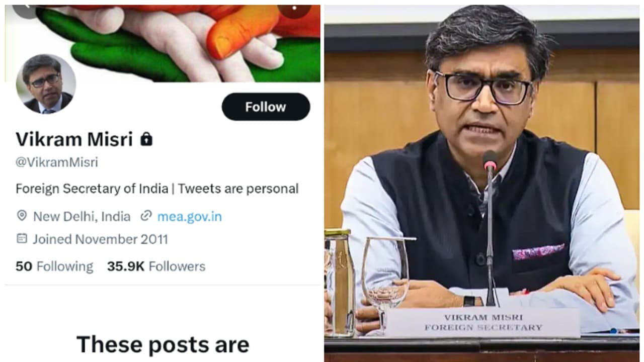
Task: Open the circular profile avatar photo
Action: click(x=46, y=84)
